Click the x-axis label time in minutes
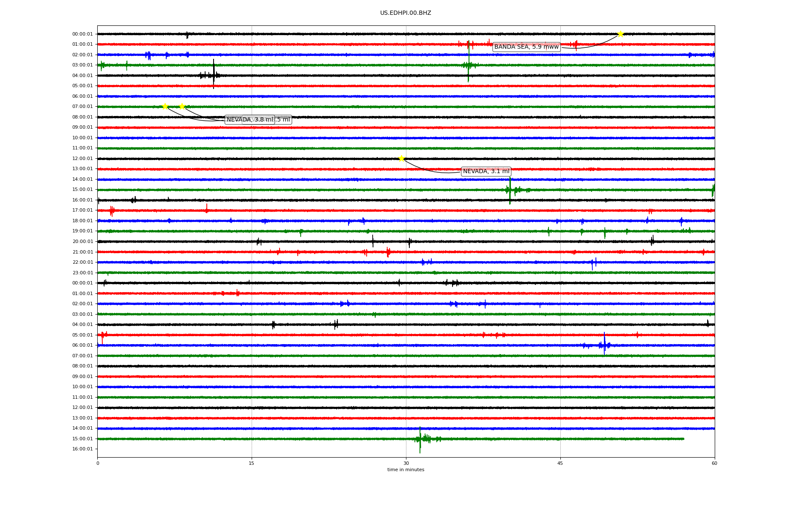The image size is (812, 508). (406, 469)
